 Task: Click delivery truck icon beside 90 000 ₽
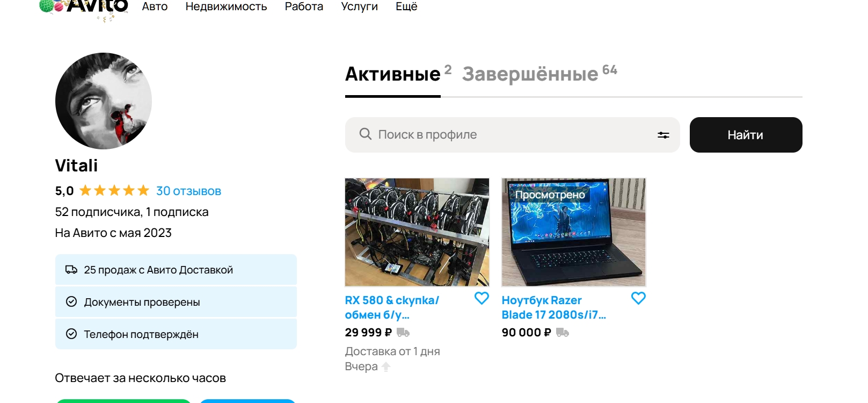point(563,333)
